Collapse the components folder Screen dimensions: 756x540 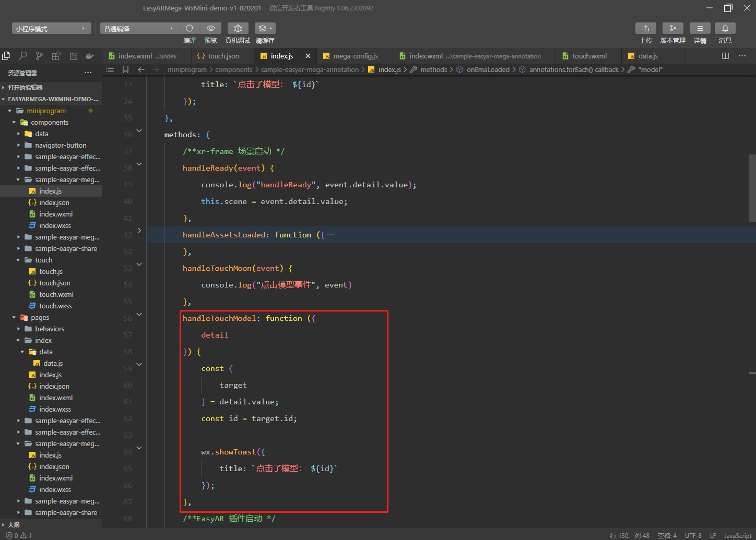pos(14,122)
